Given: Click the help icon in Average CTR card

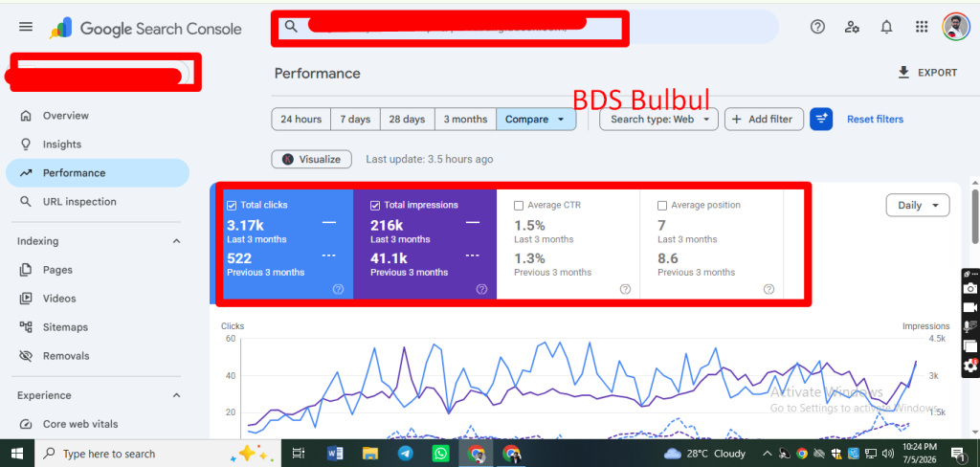Looking at the screenshot, I should coord(625,289).
